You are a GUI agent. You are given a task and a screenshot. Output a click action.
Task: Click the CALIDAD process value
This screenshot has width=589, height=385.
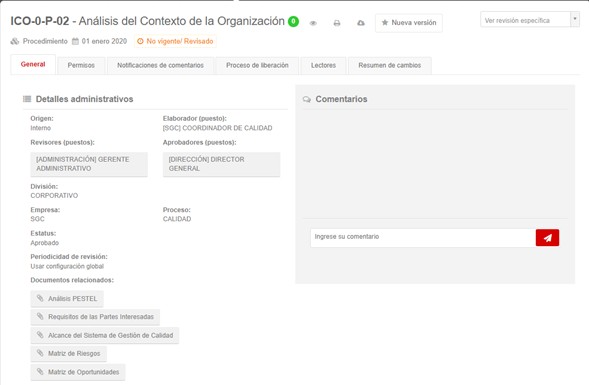point(177,219)
